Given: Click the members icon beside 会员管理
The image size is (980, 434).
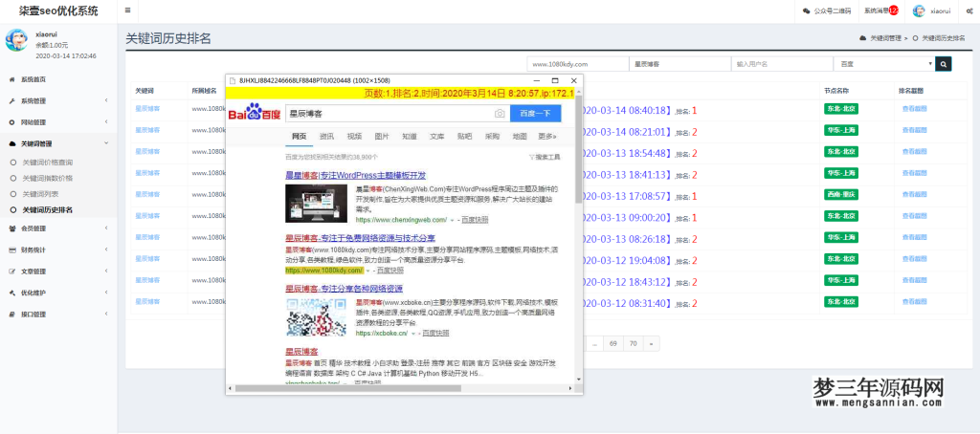Looking at the screenshot, I should click(x=11, y=228).
